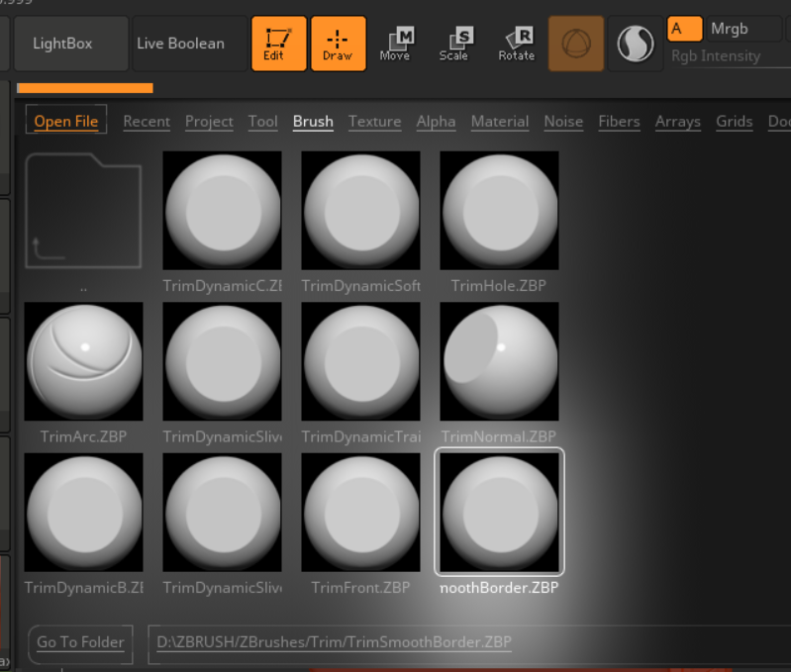This screenshot has width=791, height=672.
Task: Switch to the Noise tab
Action: [563, 122]
